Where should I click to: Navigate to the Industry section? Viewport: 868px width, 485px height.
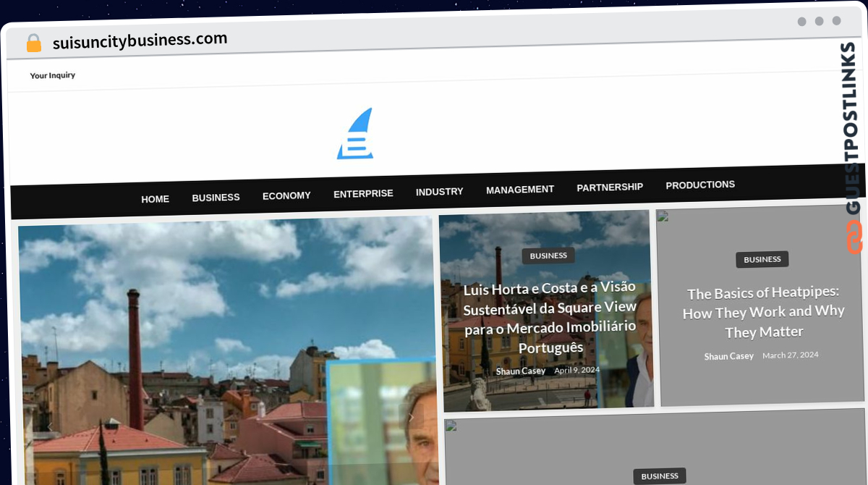tap(439, 192)
